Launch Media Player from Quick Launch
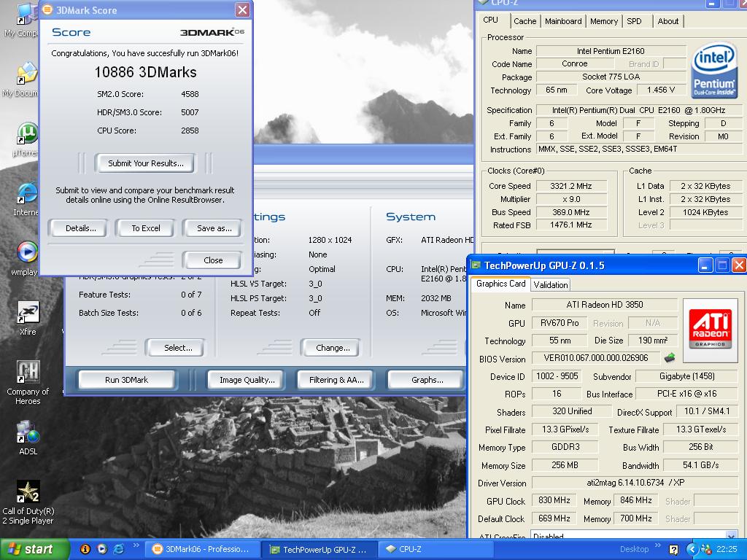 102,549
